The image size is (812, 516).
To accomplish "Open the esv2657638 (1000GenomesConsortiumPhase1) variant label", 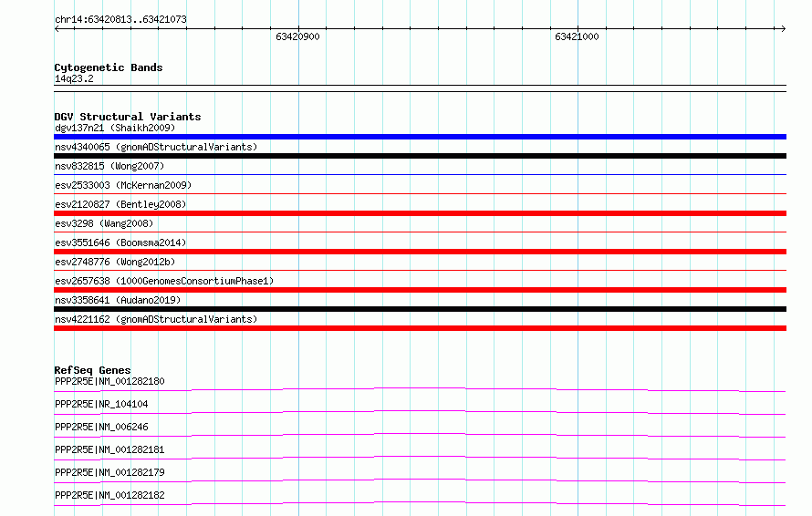I will click(x=164, y=281).
